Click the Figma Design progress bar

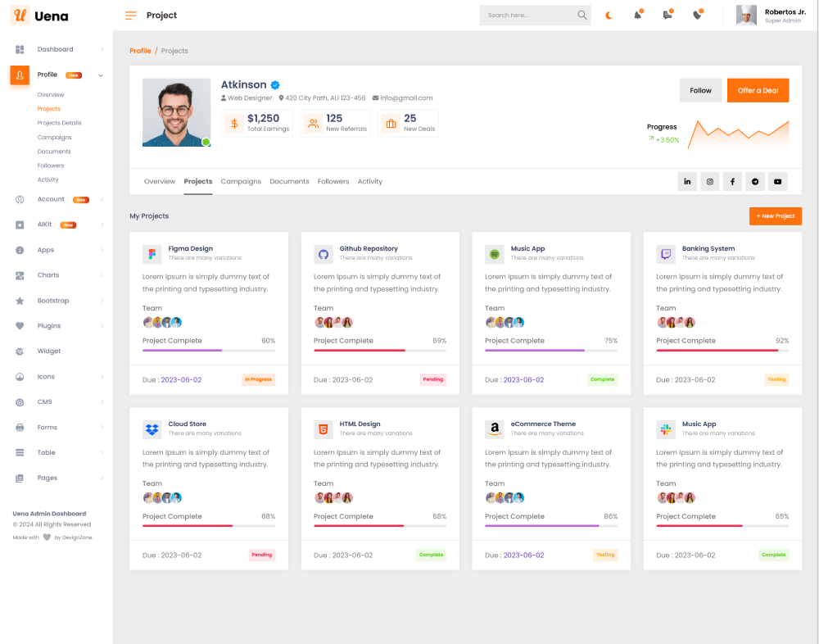pos(209,350)
